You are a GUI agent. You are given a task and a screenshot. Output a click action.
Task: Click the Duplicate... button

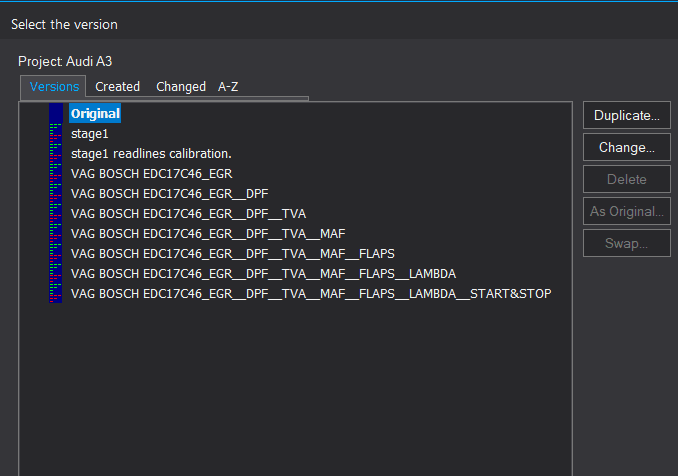pyautogui.click(x=627, y=115)
